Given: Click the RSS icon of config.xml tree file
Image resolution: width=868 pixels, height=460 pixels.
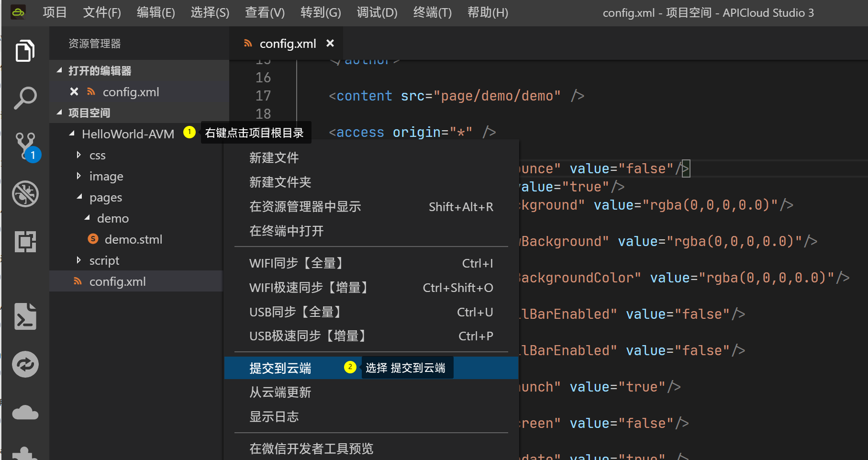Looking at the screenshot, I should click(78, 281).
